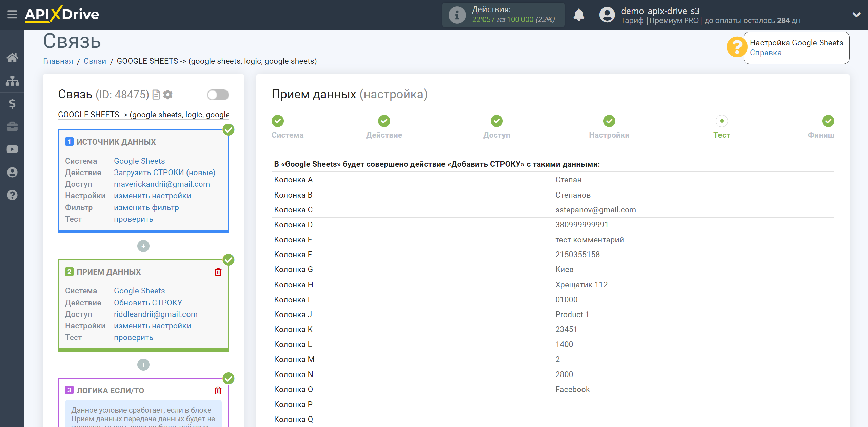Image resolution: width=868 pixels, height=427 pixels.
Task: Open billing dollar icon in sidebar
Action: tap(12, 103)
